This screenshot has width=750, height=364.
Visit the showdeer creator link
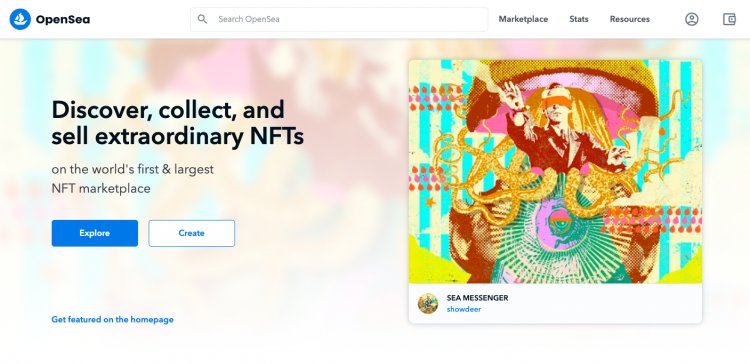(x=464, y=309)
